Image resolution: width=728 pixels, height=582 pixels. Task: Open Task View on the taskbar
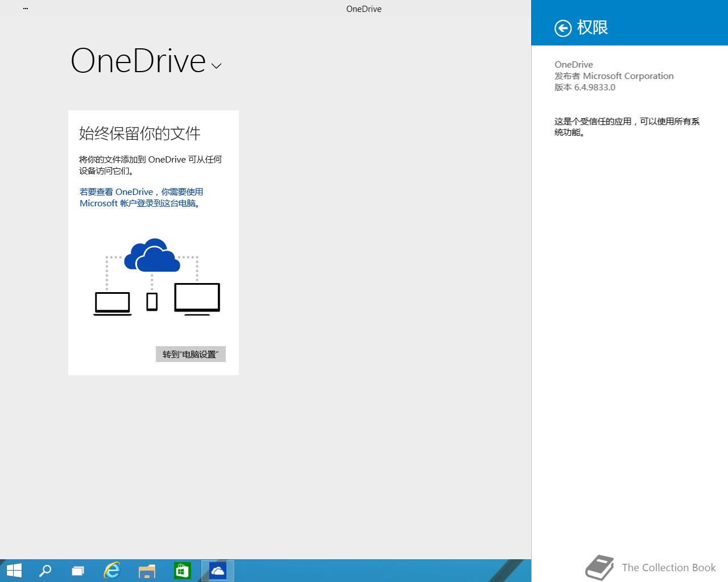[x=78, y=570]
